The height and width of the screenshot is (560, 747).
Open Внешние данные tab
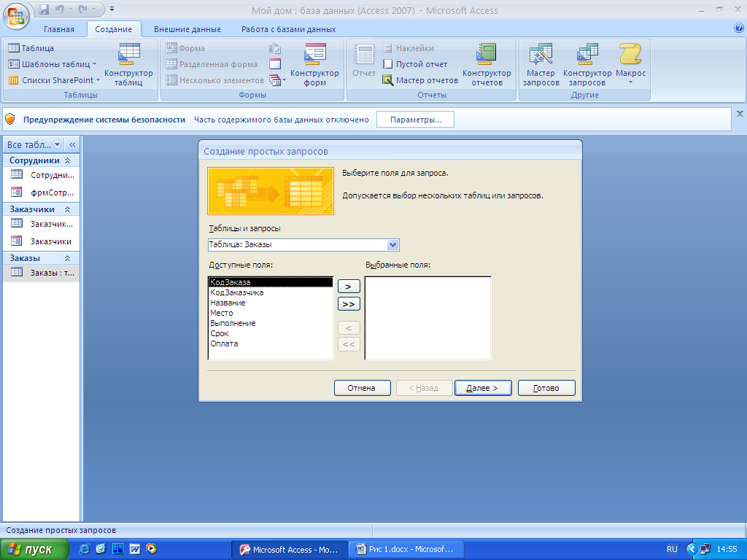pyautogui.click(x=187, y=29)
